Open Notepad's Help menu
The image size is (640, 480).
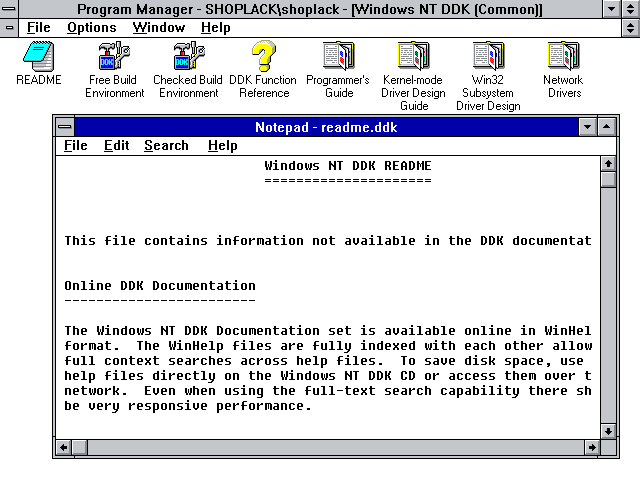[222, 146]
